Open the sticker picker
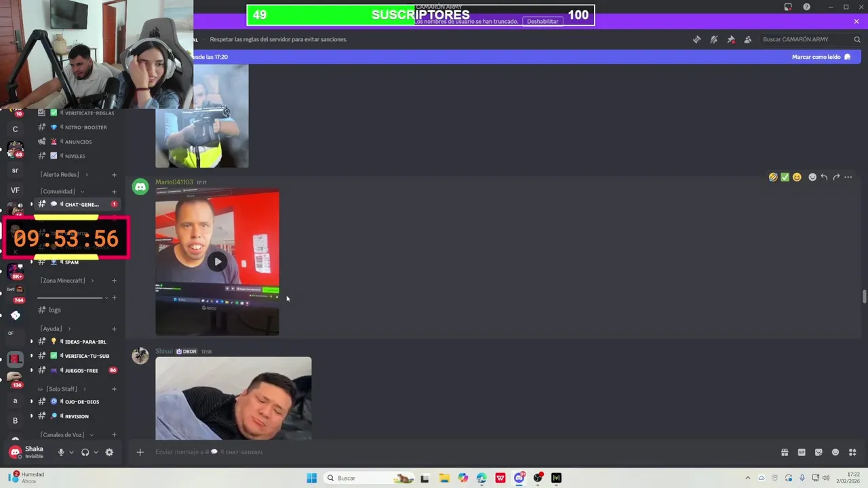Image resolution: width=868 pixels, height=488 pixels. pyautogui.click(x=818, y=452)
